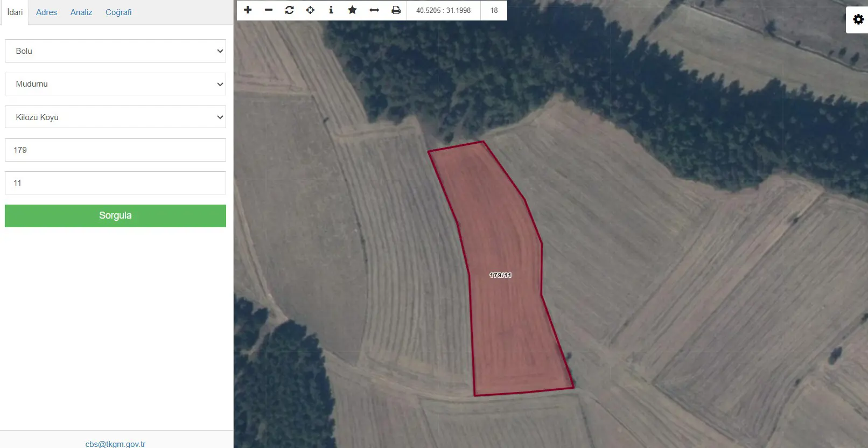Focus the parcel number field containing 11
The width and height of the screenshot is (868, 448).
(115, 183)
